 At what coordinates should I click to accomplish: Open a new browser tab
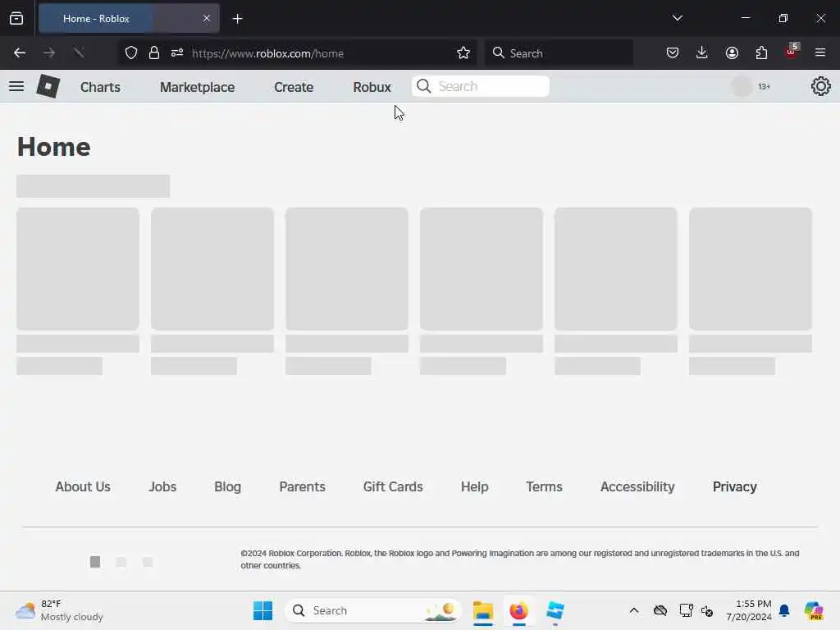point(237,19)
